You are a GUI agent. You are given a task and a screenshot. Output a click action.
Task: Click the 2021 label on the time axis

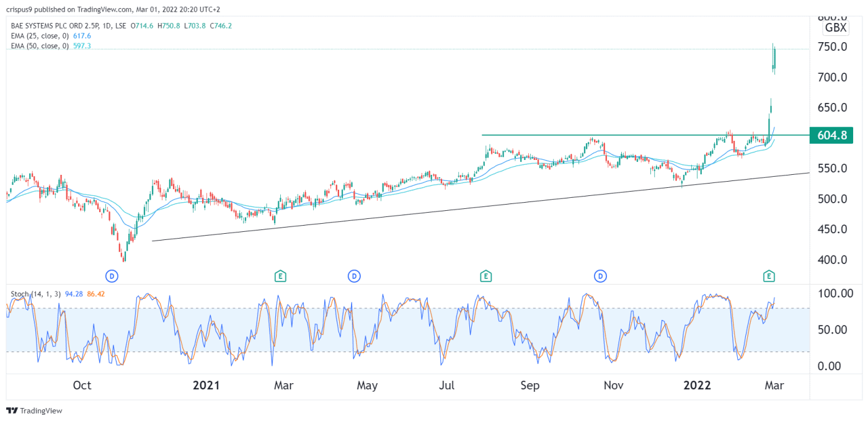click(206, 386)
